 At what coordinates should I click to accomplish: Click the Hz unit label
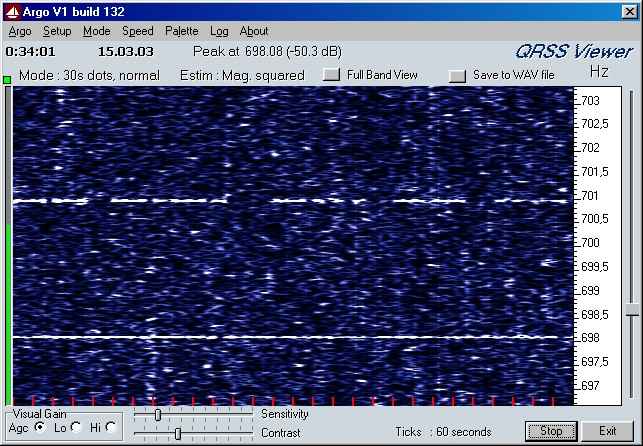click(599, 72)
